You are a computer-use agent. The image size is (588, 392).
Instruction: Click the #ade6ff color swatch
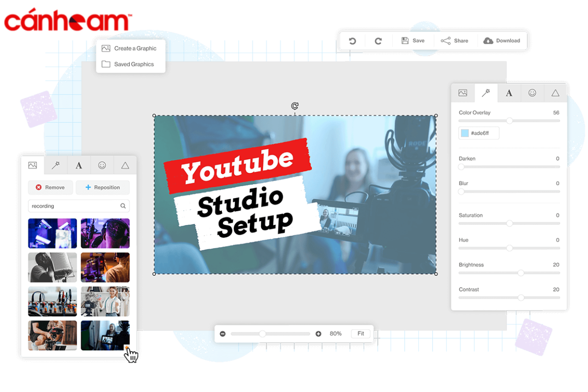(464, 133)
